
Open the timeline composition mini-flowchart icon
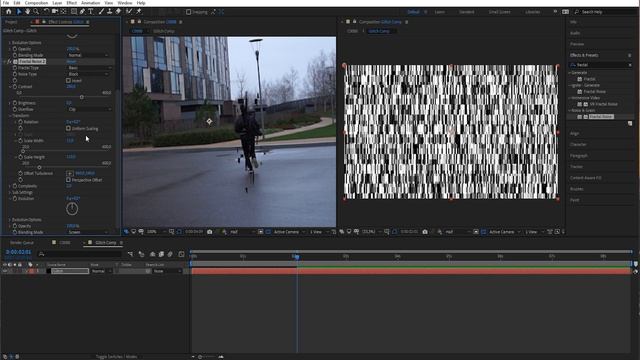click(x=130, y=254)
